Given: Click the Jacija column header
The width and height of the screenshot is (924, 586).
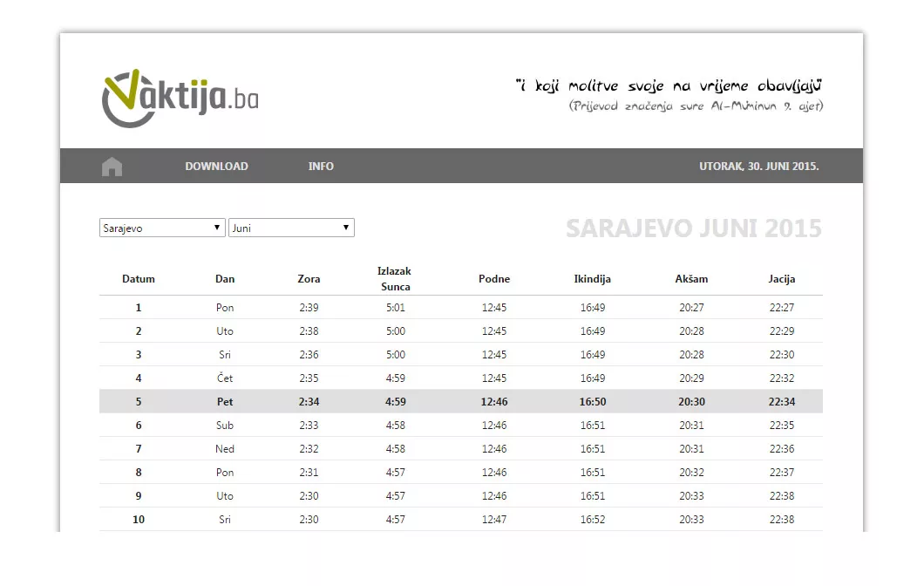Looking at the screenshot, I should coord(781,280).
